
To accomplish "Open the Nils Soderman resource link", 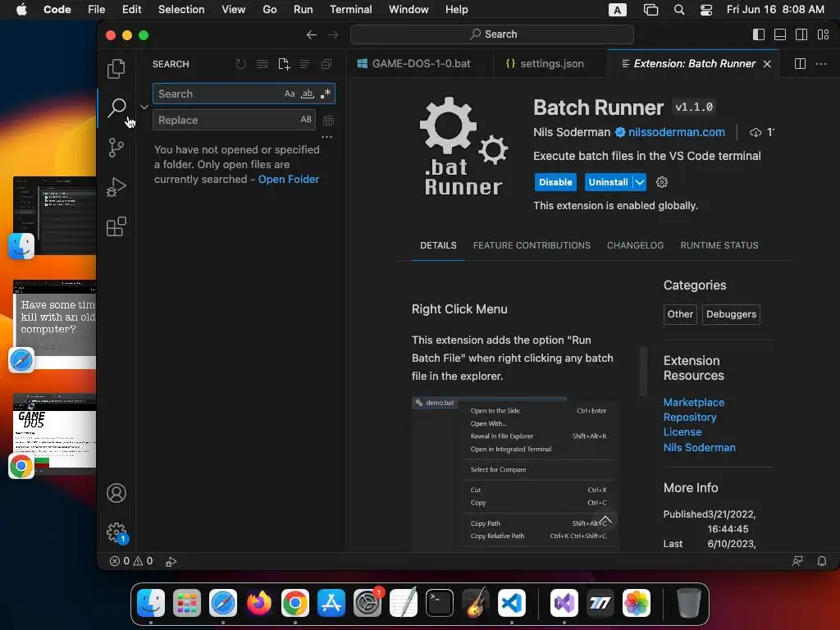I will 699,447.
